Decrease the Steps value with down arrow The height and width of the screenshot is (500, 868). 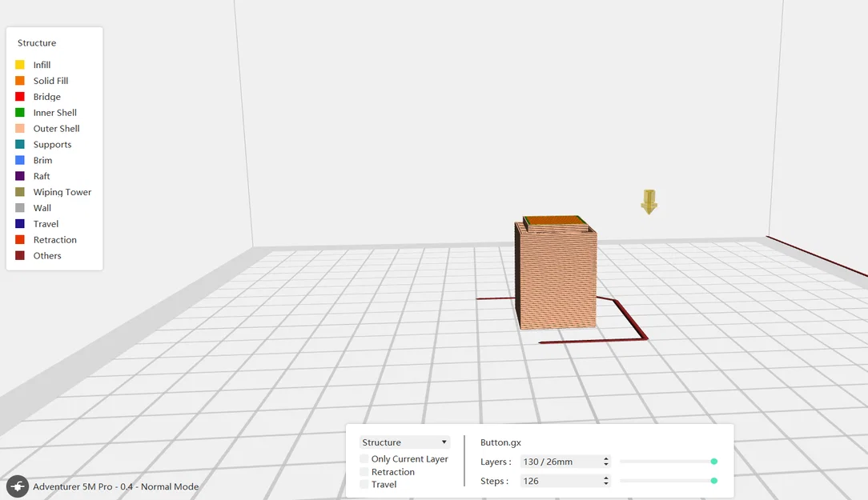[606, 484]
